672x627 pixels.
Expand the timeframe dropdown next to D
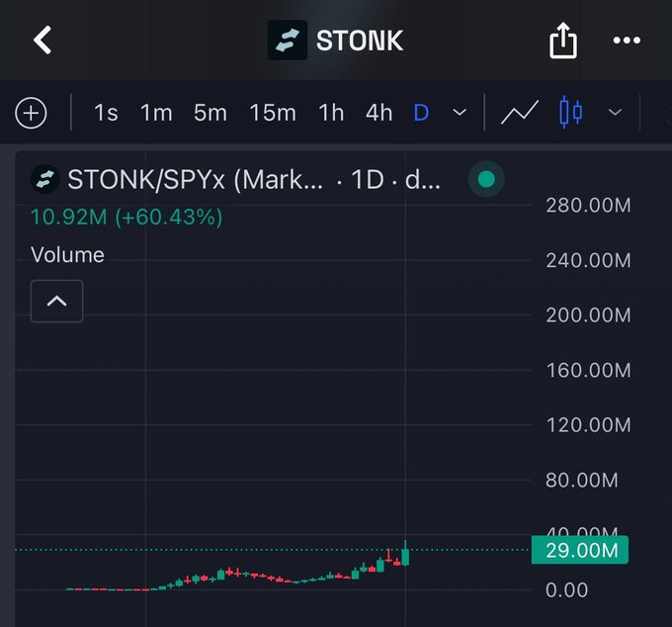point(460,113)
